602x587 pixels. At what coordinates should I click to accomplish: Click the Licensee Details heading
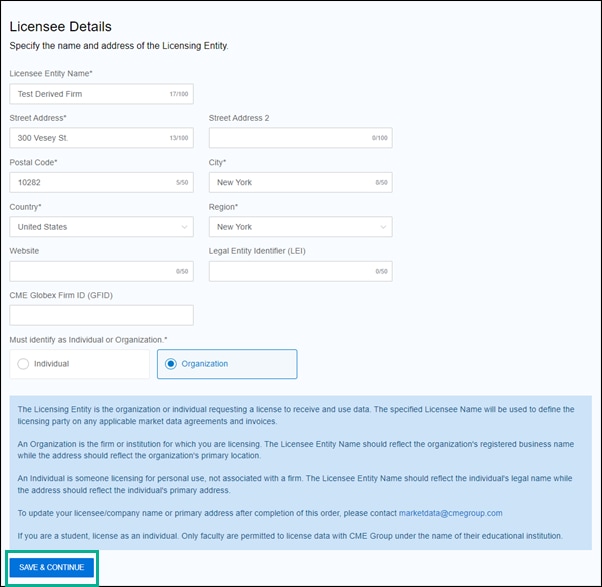(x=60, y=27)
